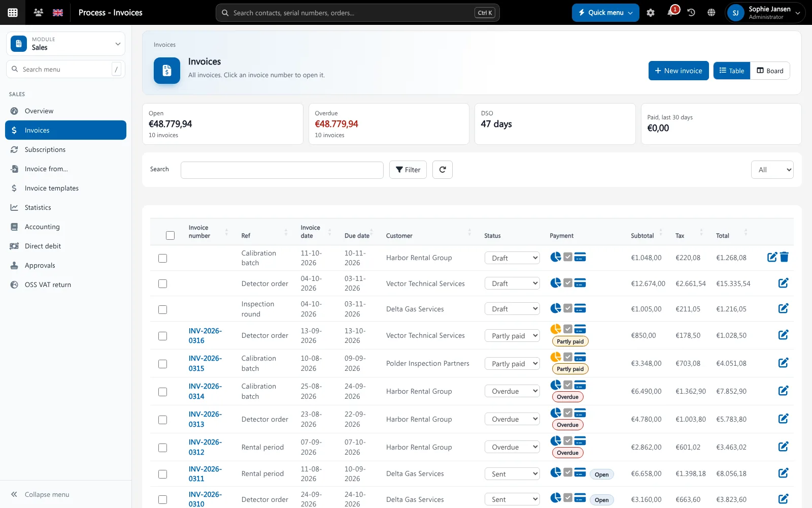The image size is (812, 508).
Task: Open notifications bell with red badge
Action: (671, 12)
